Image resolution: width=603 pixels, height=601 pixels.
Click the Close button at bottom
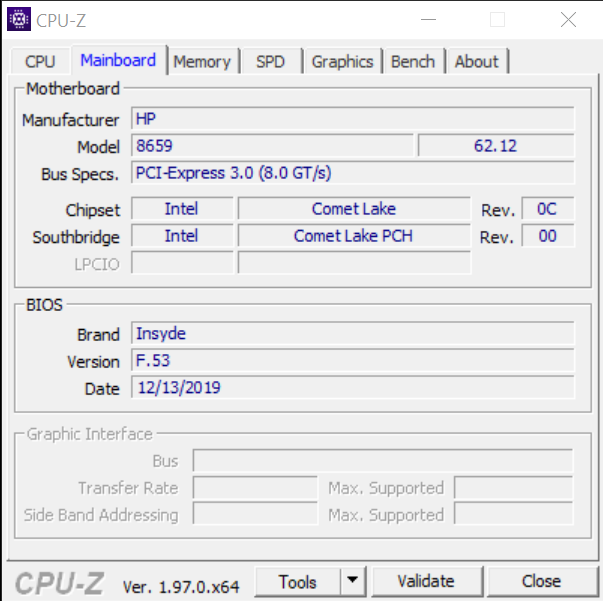pyautogui.click(x=541, y=581)
